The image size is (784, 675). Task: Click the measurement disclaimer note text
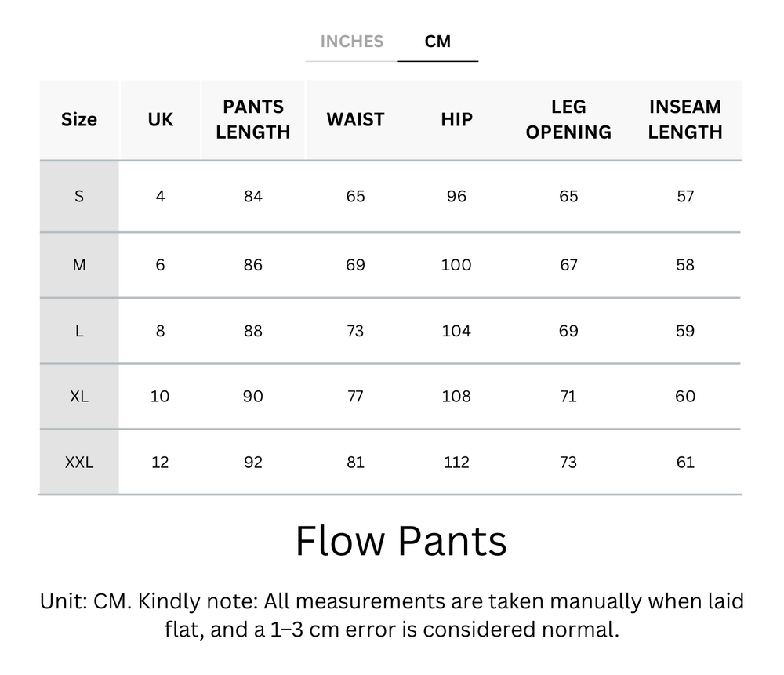coord(392,616)
